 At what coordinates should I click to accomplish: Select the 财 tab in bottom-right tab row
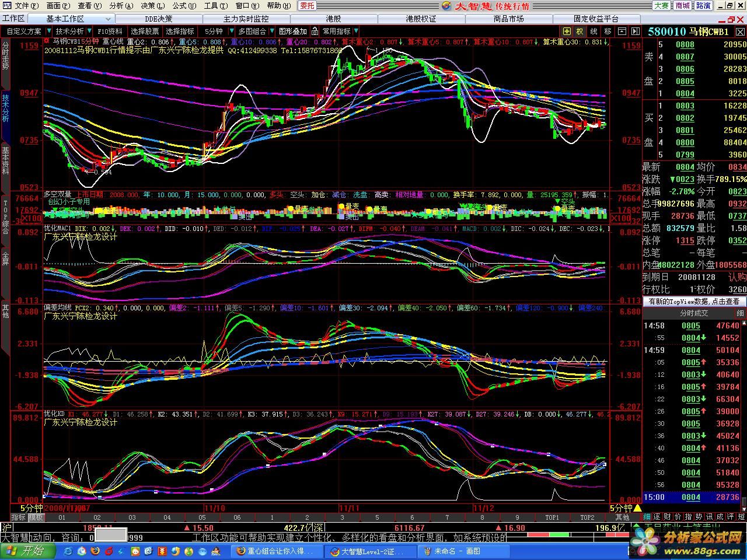(x=668, y=517)
